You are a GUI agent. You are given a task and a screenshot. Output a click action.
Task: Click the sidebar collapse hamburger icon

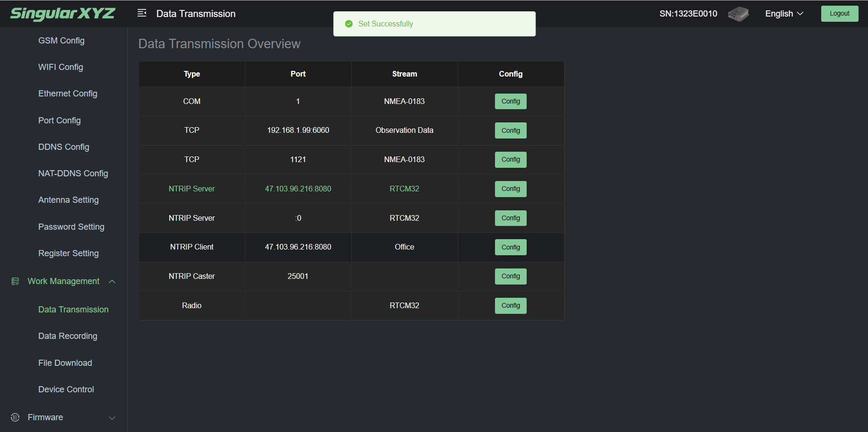tap(142, 13)
